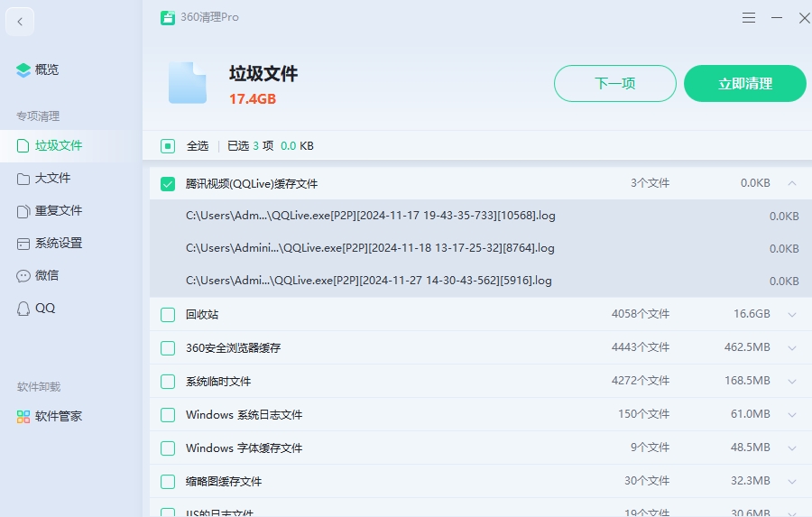Toggle the 全选 select-all checkbox
The width and height of the screenshot is (812, 517).
click(x=168, y=146)
